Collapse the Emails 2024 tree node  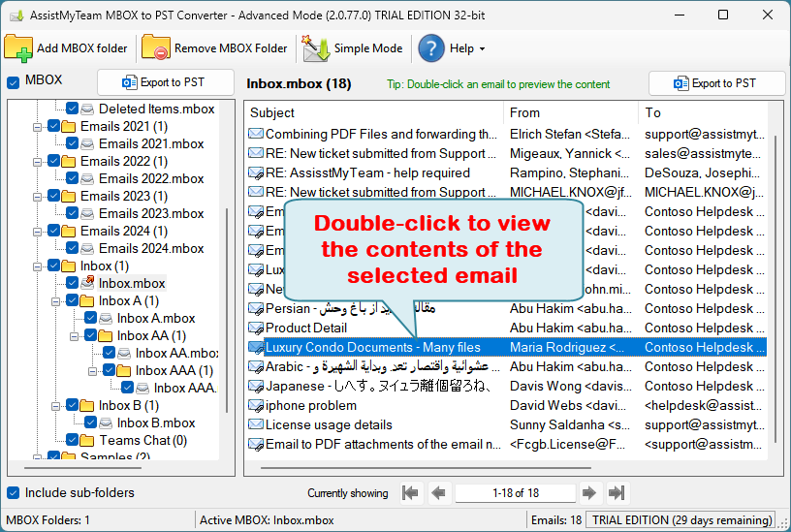coord(37,232)
